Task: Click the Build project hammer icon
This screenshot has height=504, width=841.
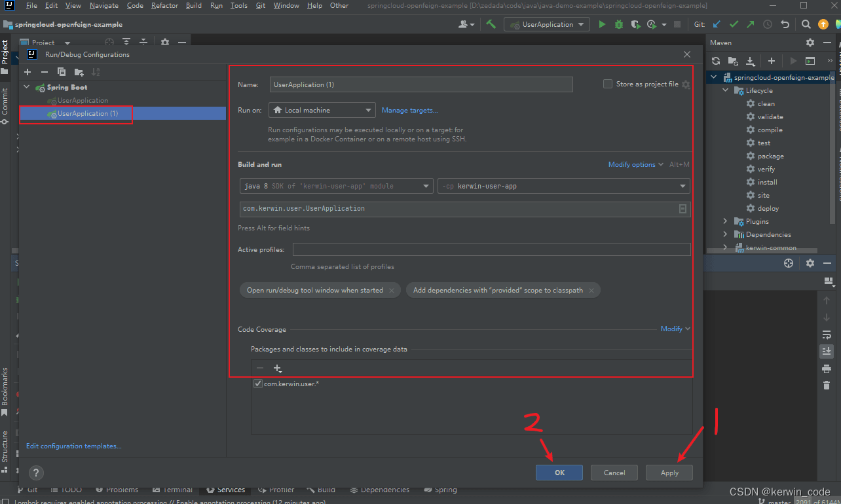Action: click(491, 24)
